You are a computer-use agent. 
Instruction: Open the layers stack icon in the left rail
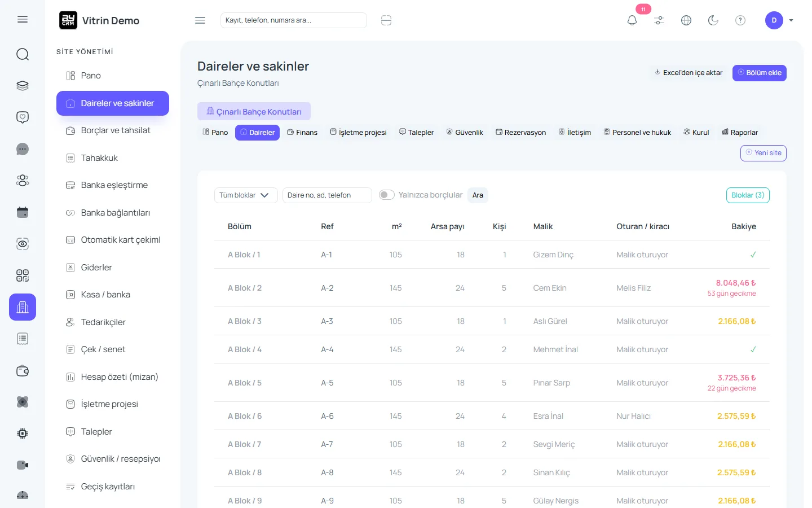tap(23, 86)
